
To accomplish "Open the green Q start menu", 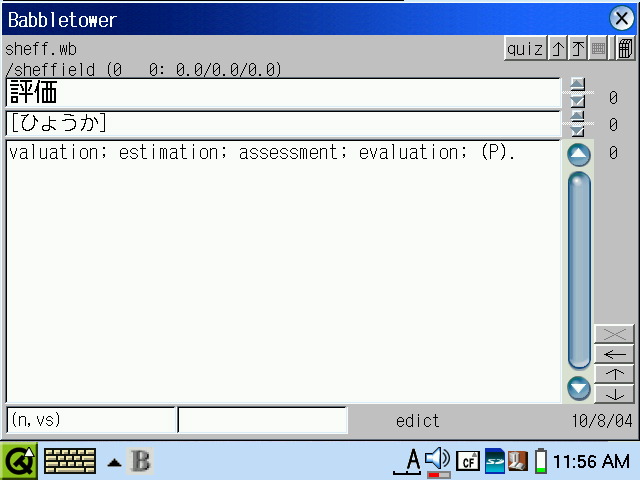I will click(x=19, y=461).
